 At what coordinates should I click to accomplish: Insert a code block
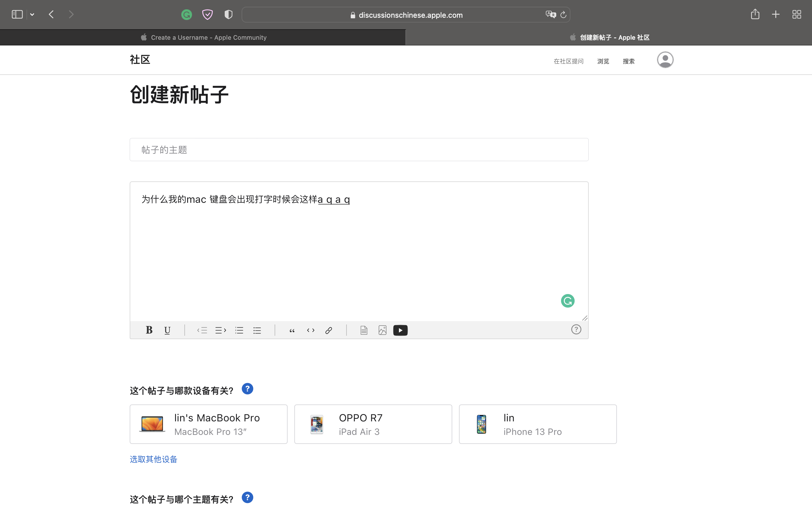(311, 330)
